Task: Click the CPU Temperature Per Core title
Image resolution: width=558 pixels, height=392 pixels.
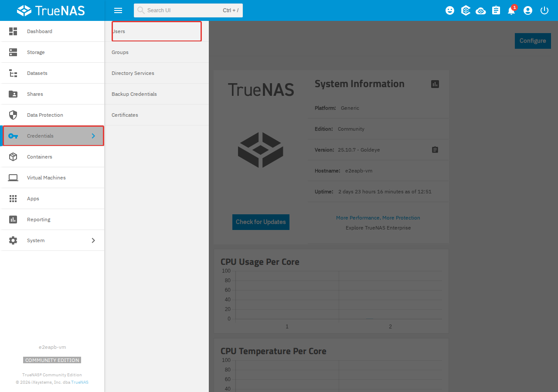Action: [x=273, y=351]
